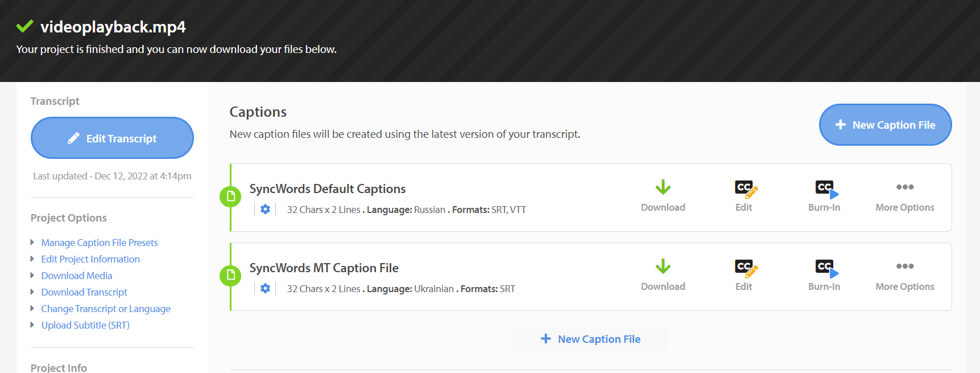The image size is (980, 373).
Task: Download SyncWords MT Caption File via green arrow
Action: click(663, 267)
